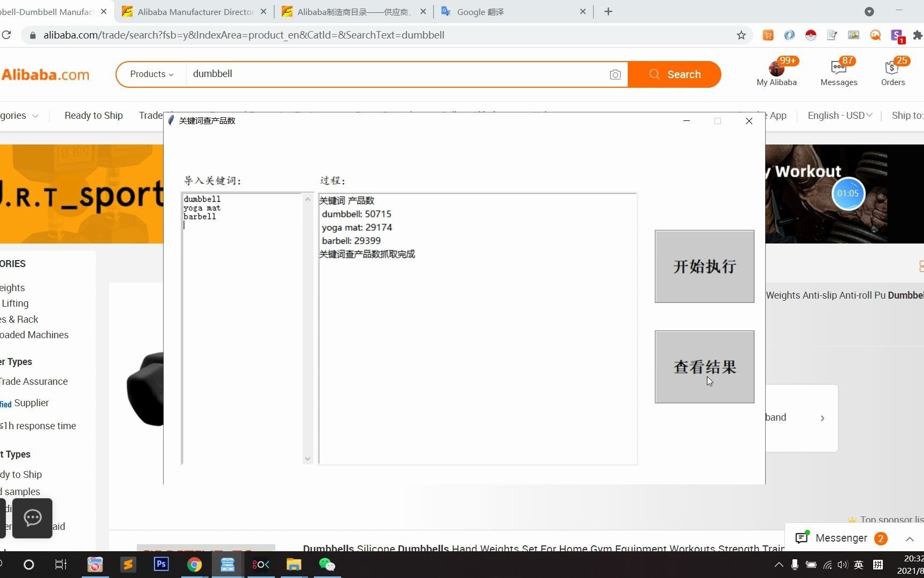Open a new browser tab

coord(608,12)
